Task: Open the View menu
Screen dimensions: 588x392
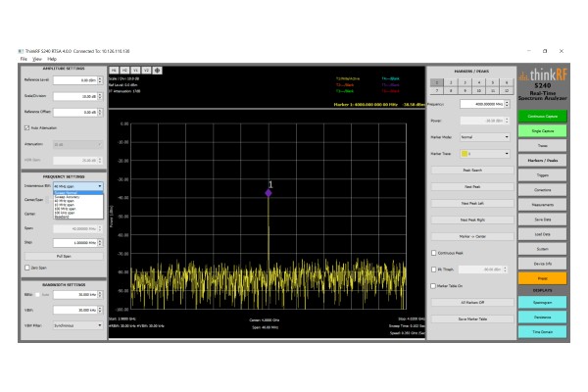Action: pyautogui.click(x=37, y=59)
